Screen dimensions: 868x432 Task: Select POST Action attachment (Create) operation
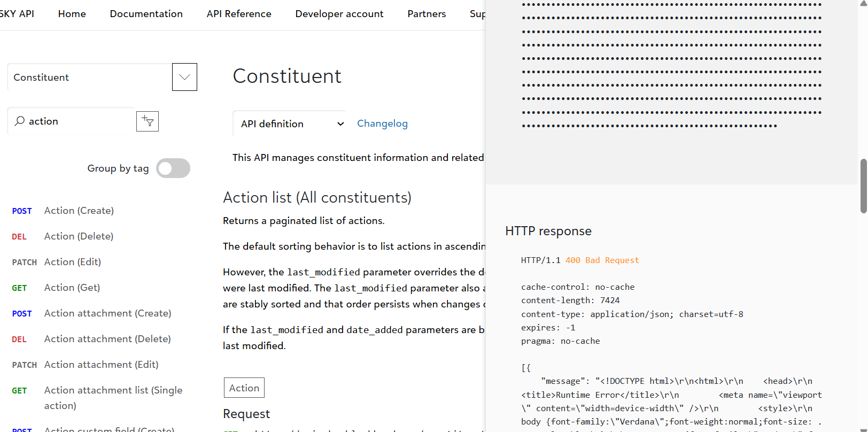(91, 313)
